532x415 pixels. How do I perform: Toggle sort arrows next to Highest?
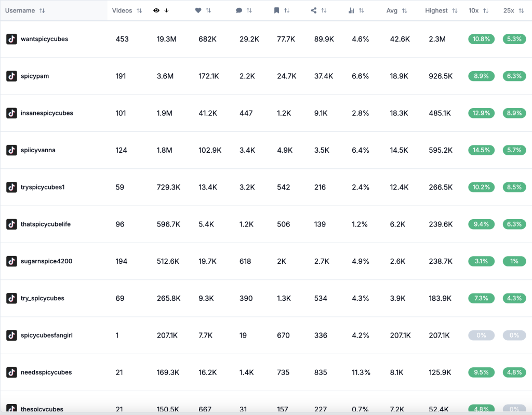coord(455,10)
